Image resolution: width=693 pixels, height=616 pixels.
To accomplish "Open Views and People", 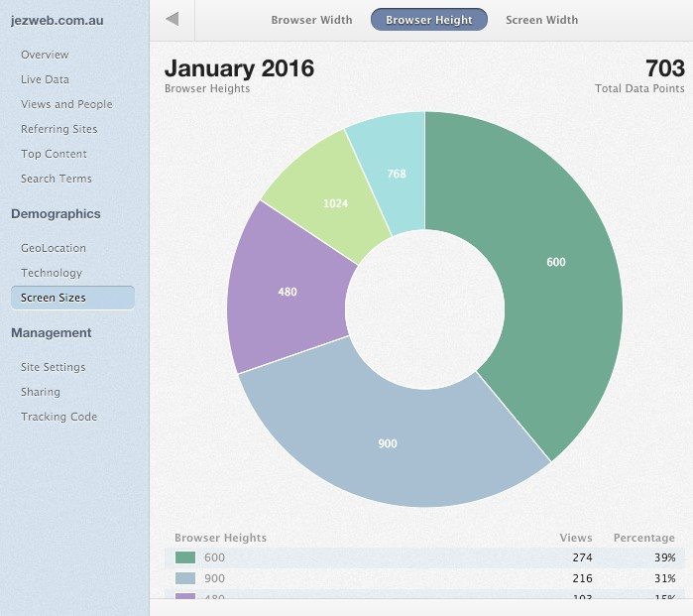I will pos(66,104).
